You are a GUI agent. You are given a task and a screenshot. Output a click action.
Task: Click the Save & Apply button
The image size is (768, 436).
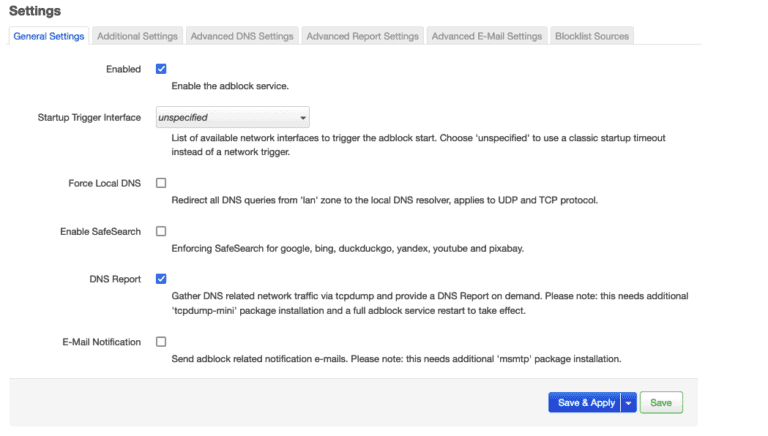pos(585,403)
